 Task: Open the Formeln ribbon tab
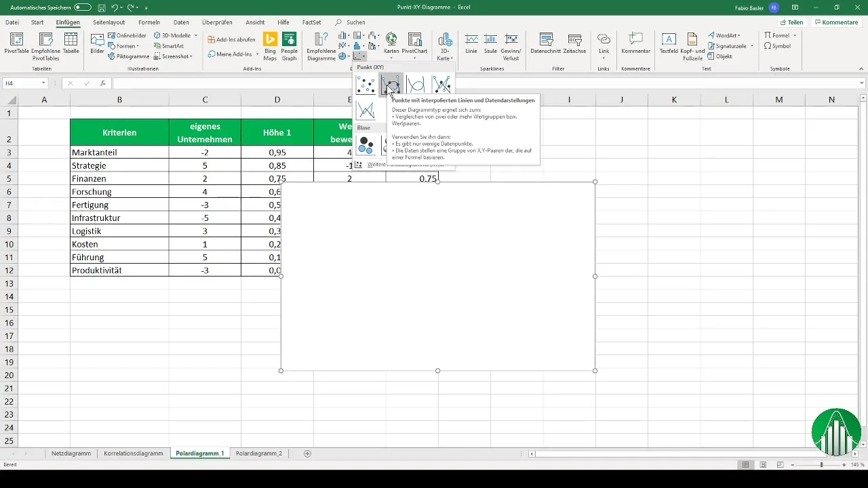point(149,22)
